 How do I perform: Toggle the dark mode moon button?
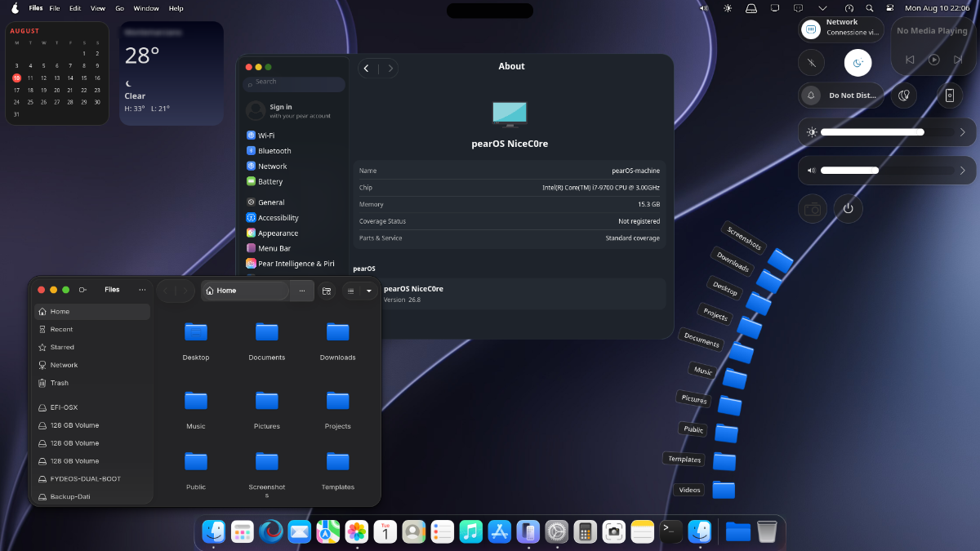[x=857, y=63]
